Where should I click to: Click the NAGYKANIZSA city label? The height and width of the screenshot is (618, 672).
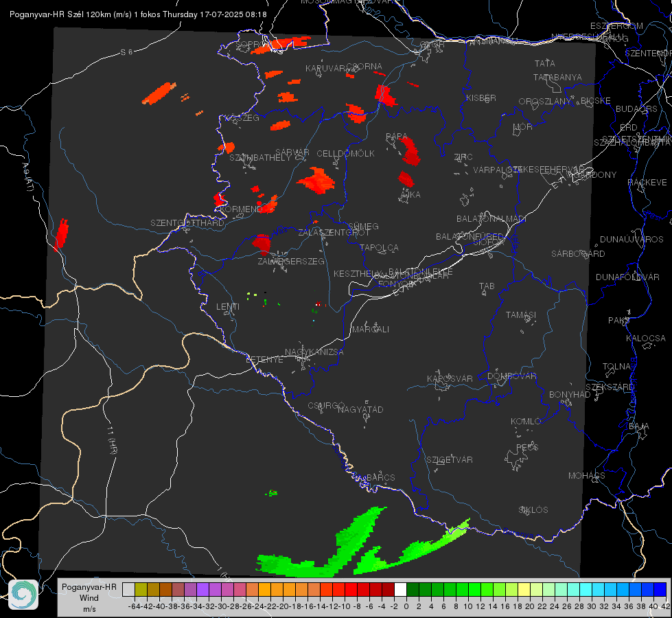314,352
